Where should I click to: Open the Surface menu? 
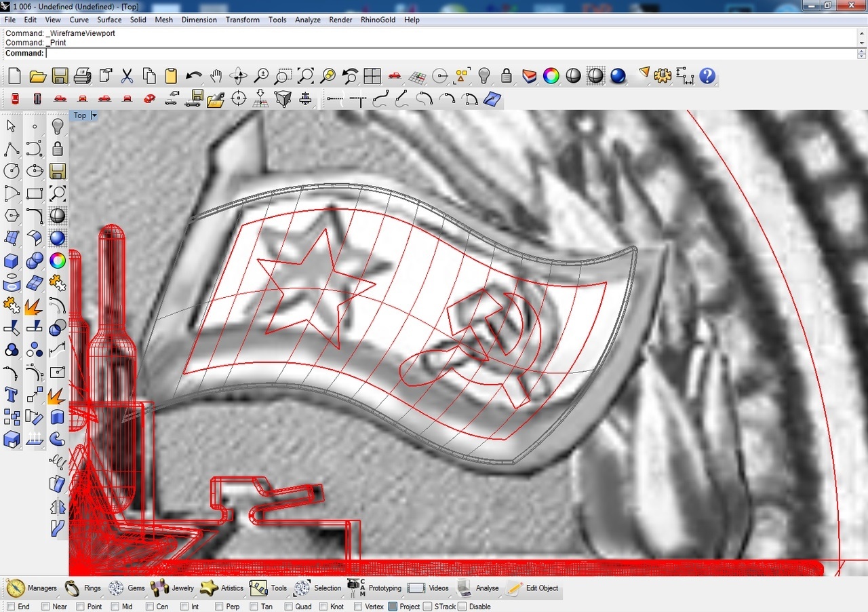[x=109, y=20]
